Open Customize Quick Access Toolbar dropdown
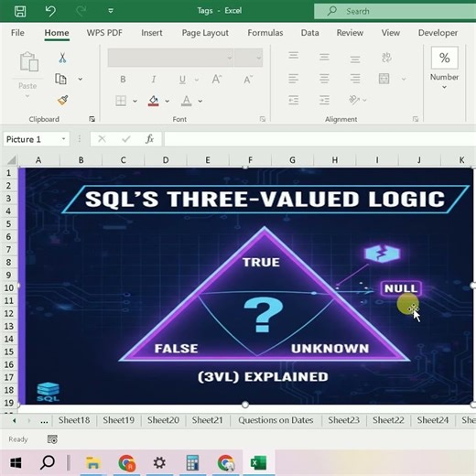Screen dimensions: 476x476 (x=111, y=11)
